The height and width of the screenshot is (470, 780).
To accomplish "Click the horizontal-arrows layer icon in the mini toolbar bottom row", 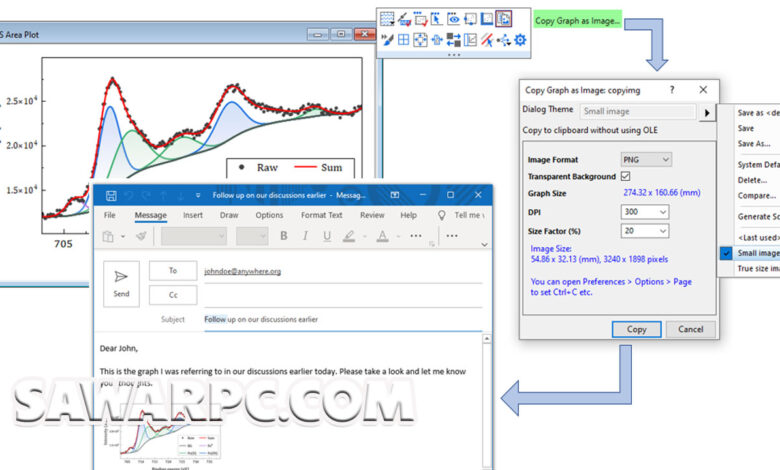I will (437, 40).
